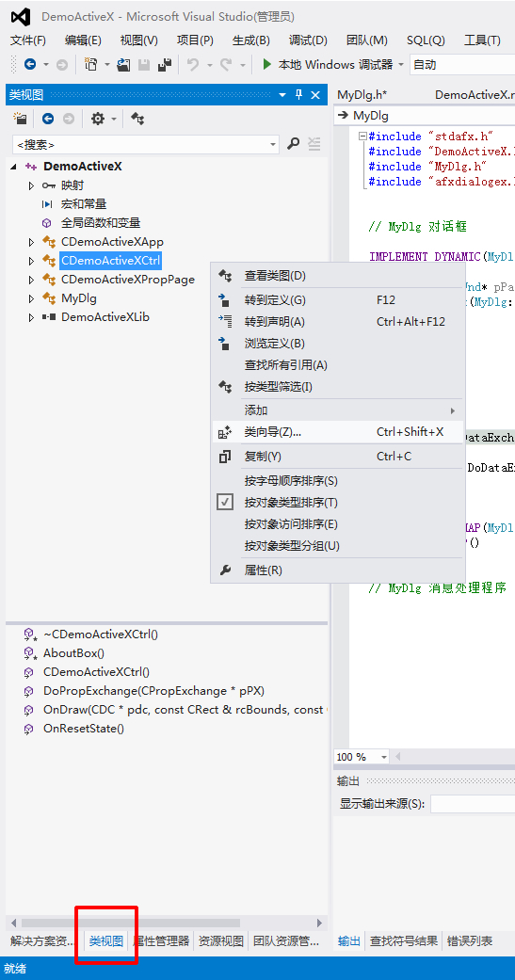Screen dimensions: 515x980
Task: Select the 宏和常量 item
Action: coord(84,204)
